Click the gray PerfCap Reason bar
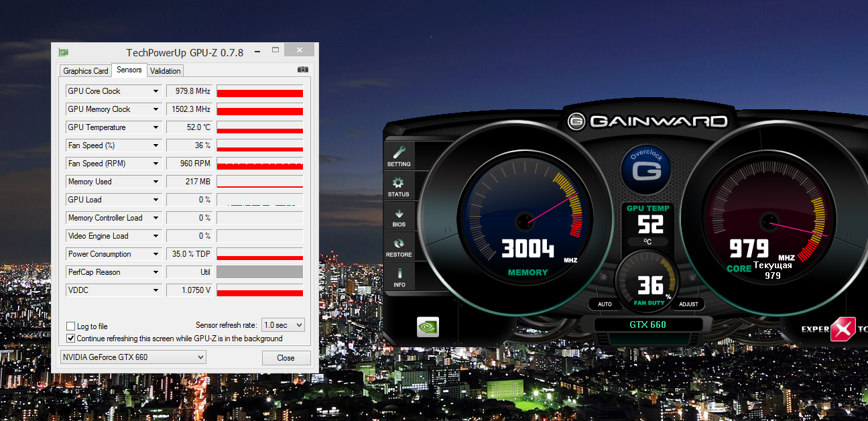This screenshot has width=868, height=421. 260,272
